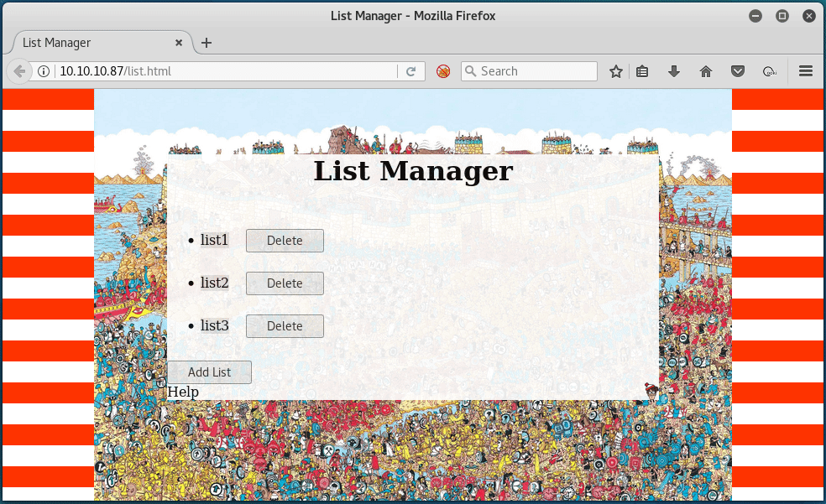826x504 pixels.
Task: Select the List Manager tab
Action: click(x=100, y=43)
